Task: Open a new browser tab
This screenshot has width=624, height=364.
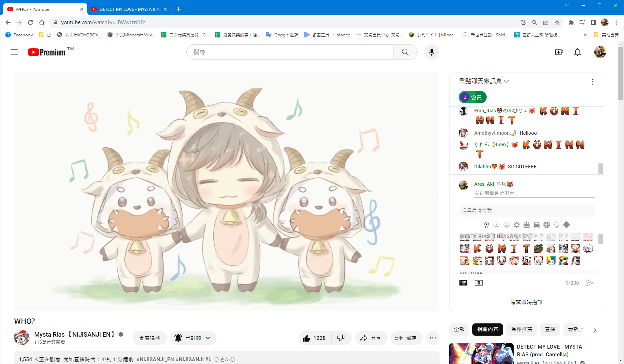Action: click(x=178, y=9)
